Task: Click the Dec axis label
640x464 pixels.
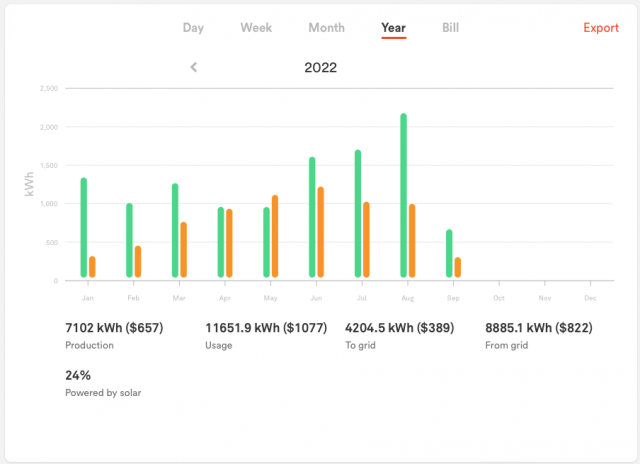Action: point(590,298)
